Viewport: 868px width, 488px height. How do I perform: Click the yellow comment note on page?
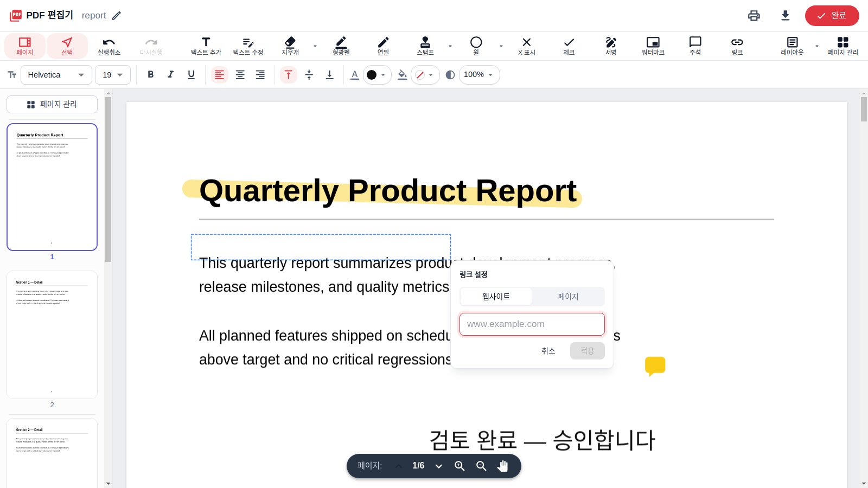pyautogui.click(x=655, y=366)
